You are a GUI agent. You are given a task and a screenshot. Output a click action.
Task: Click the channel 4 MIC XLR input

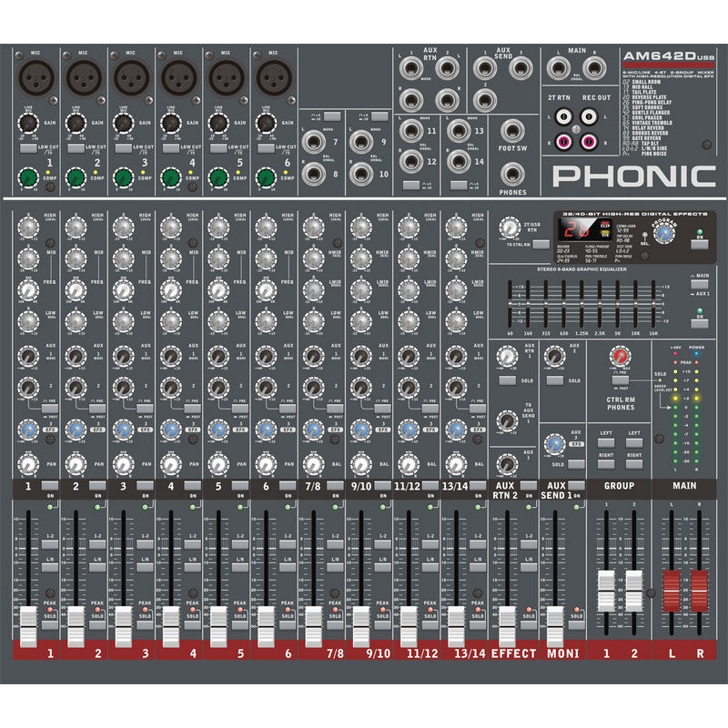tap(178, 77)
